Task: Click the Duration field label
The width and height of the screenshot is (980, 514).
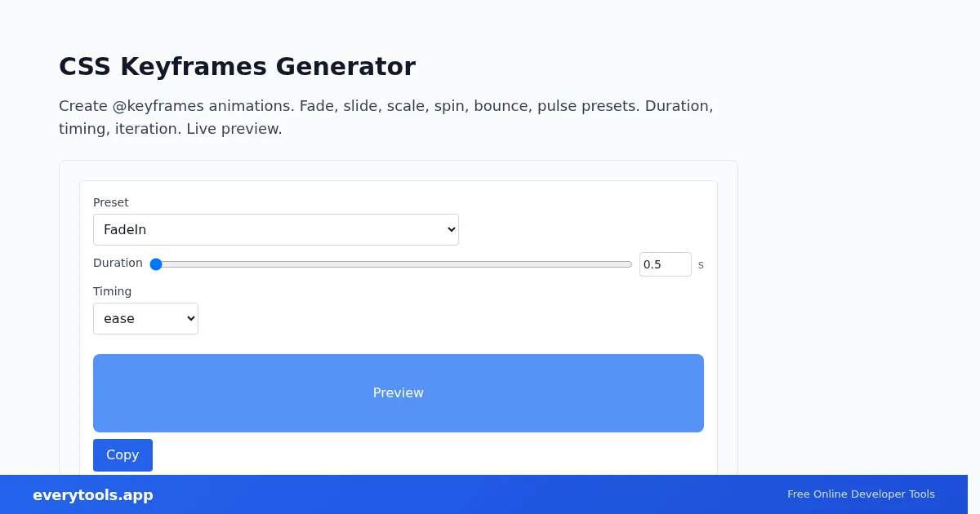Action: click(118, 263)
